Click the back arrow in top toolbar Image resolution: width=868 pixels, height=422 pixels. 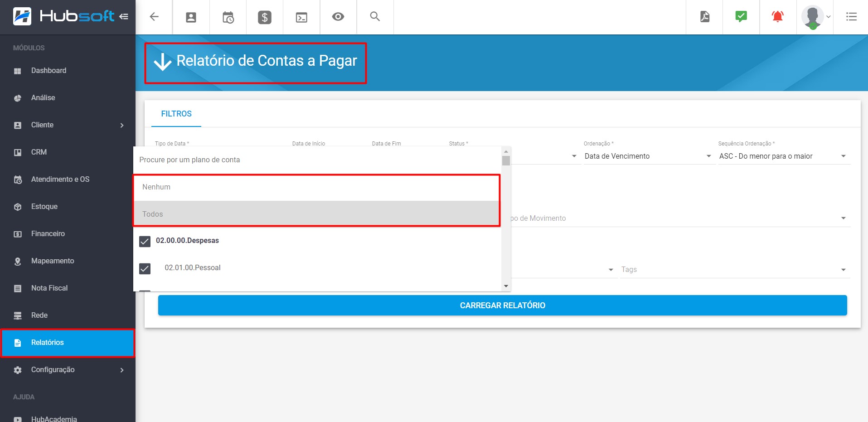pyautogui.click(x=154, y=17)
